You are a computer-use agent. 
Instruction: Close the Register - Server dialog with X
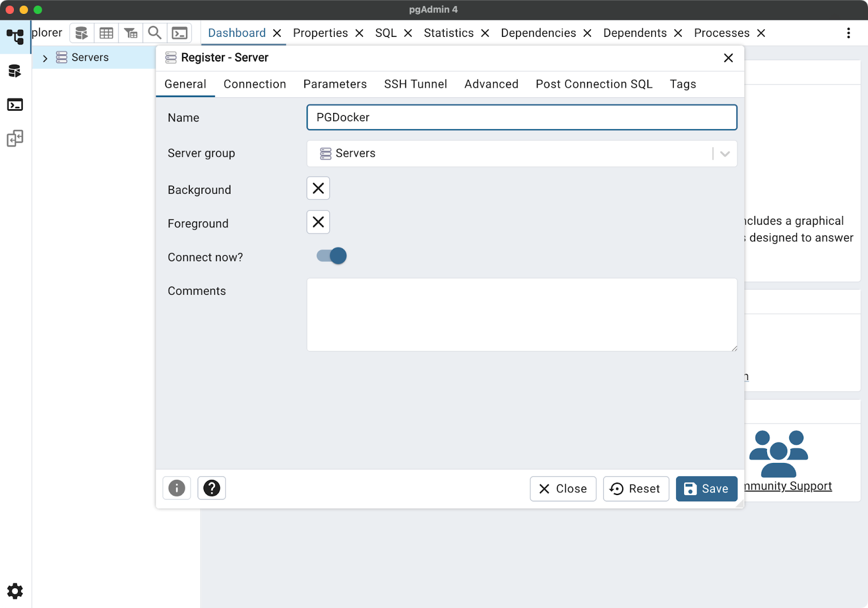(x=729, y=58)
